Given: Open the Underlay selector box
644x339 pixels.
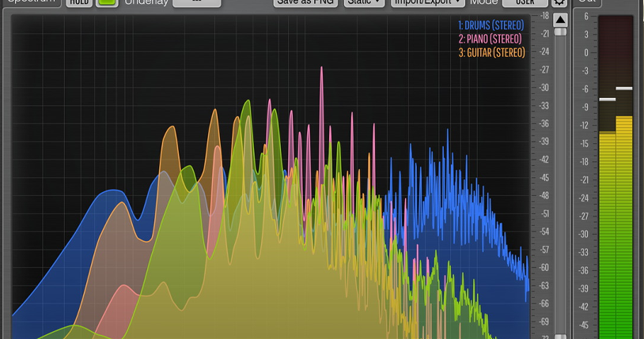Looking at the screenshot, I should click(x=196, y=2).
